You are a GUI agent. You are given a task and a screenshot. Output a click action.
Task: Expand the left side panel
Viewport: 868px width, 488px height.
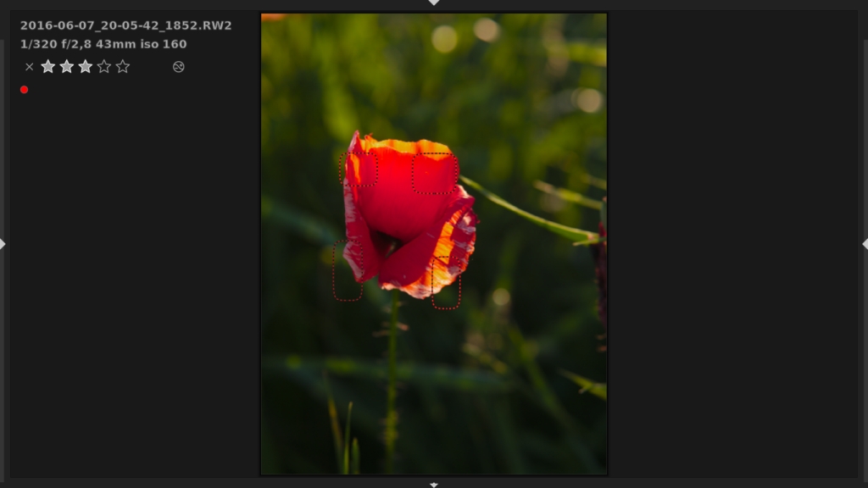point(4,244)
